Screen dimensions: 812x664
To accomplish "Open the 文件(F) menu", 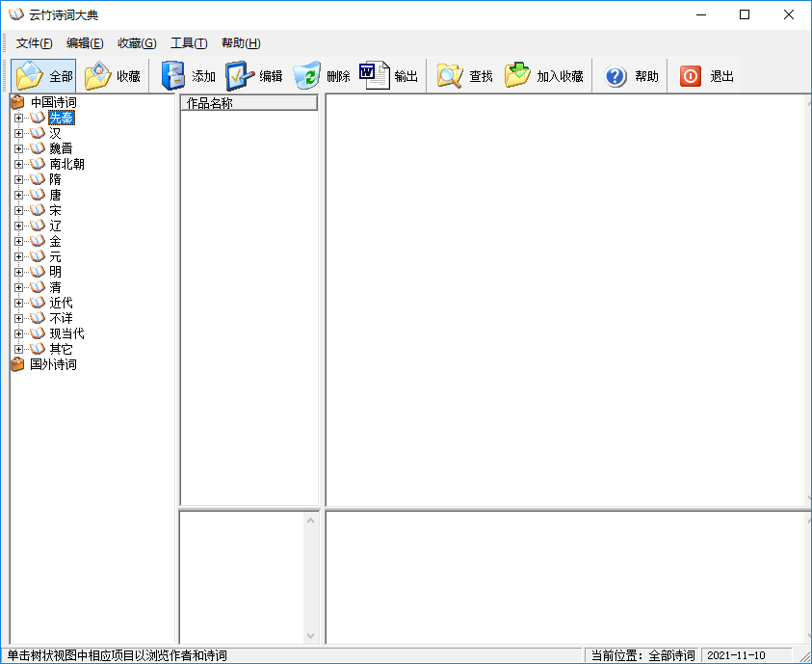I will [x=34, y=43].
